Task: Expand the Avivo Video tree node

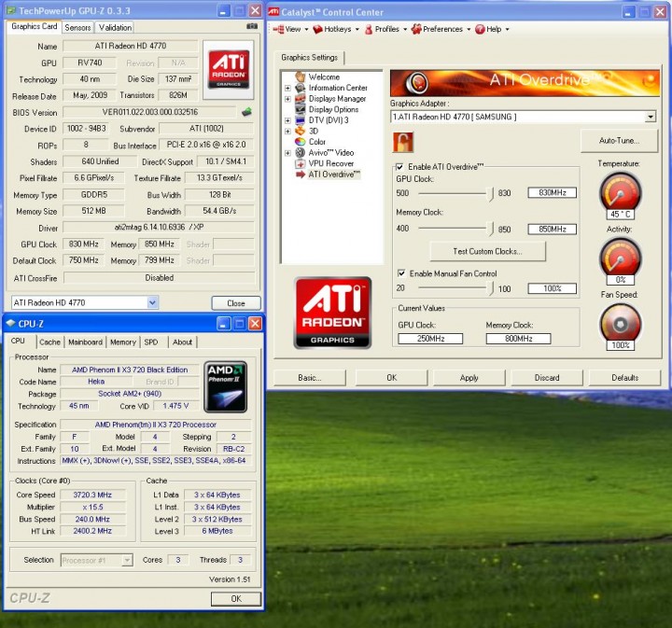Action: (x=287, y=153)
